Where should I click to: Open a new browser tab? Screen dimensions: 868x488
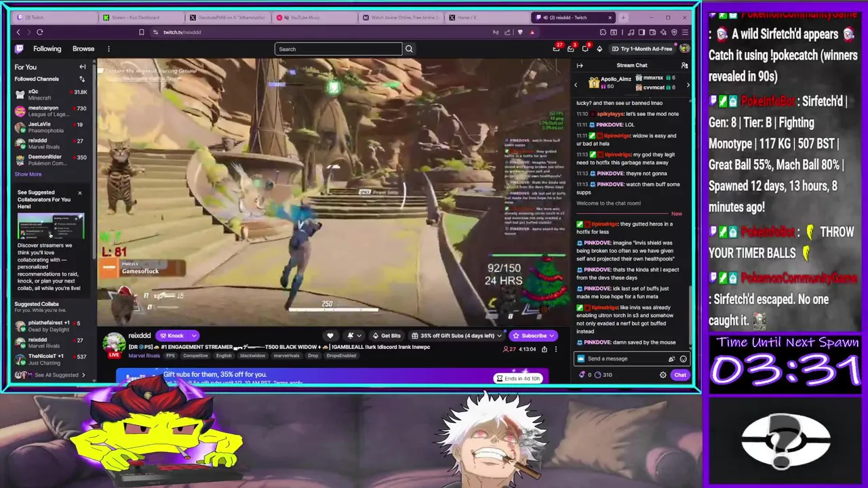tap(623, 18)
